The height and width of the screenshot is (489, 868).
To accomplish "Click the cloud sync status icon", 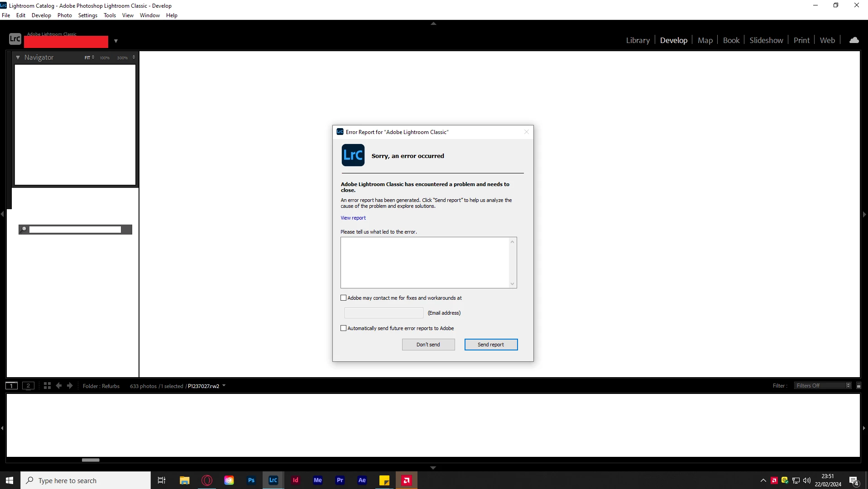I will click(x=854, y=40).
